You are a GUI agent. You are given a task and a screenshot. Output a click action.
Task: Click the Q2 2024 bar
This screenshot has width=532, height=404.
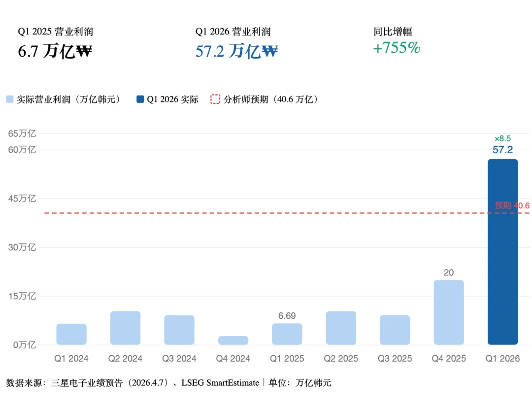(125, 328)
